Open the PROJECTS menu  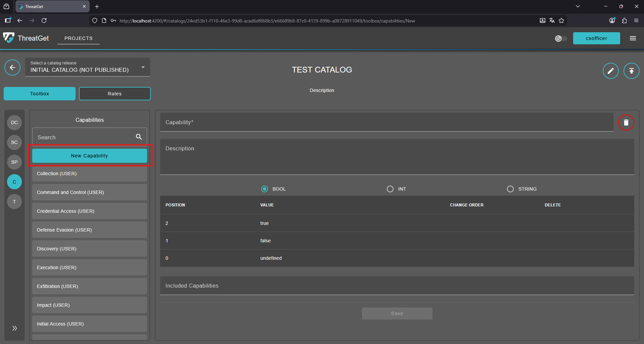[78, 38]
